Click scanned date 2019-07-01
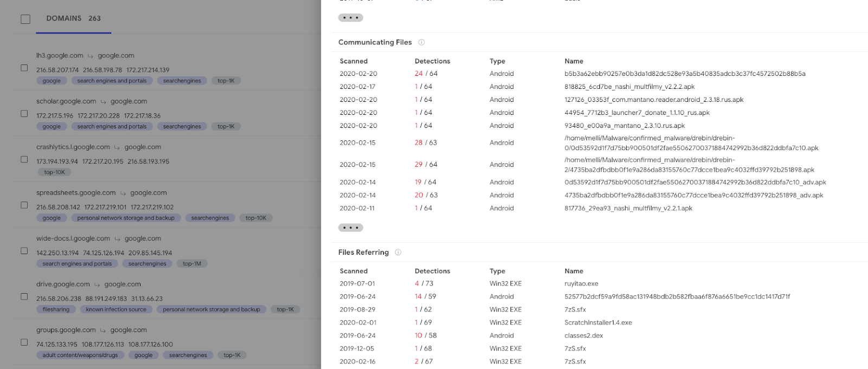Viewport: 868px width, 369px height. coord(357,284)
